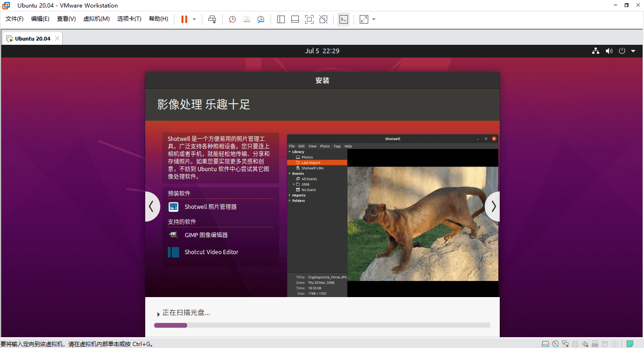Click the Shotcut Video Editor icon
Image resolution: width=644 pixels, height=348 pixels.
[x=173, y=252]
